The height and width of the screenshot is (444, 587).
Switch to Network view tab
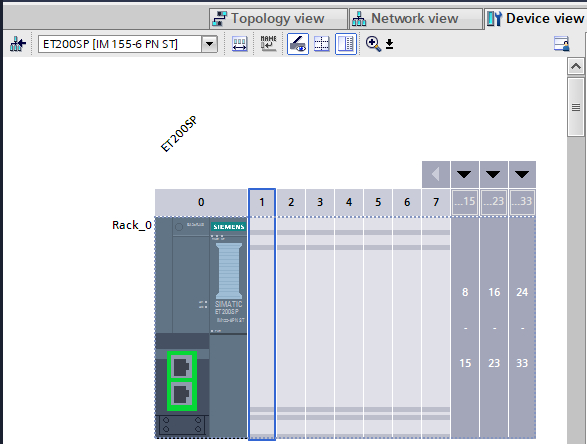point(415,19)
